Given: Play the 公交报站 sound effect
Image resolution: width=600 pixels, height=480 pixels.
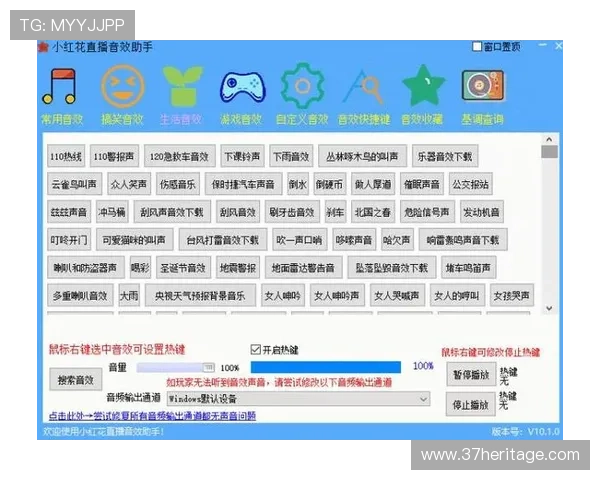Looking at the screenshot, I should [x=470, y=184].
